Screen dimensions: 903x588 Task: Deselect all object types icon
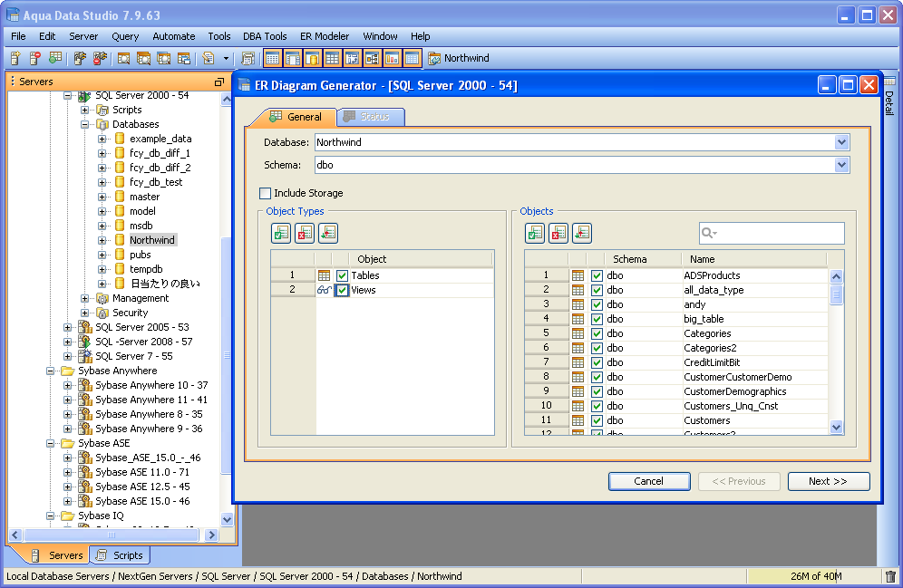point(305,233)
